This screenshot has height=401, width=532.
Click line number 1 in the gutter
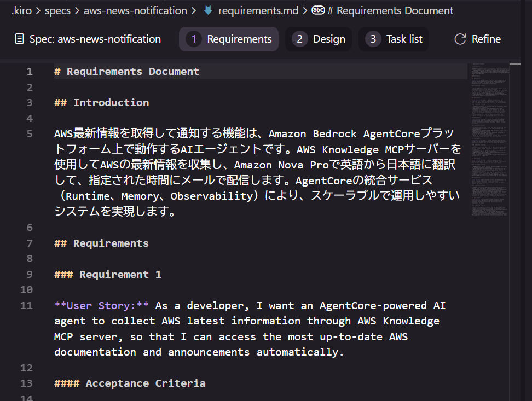(29, 71)
